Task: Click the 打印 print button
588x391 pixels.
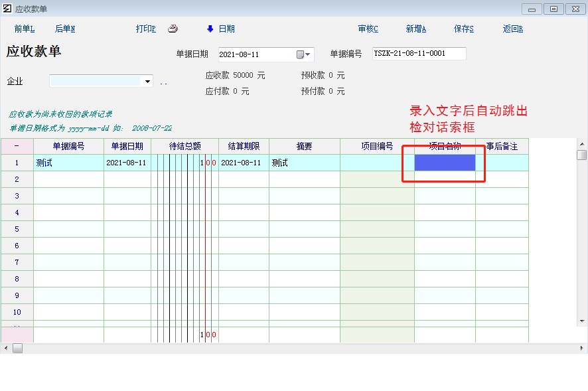Action: [x=145, y=29]
